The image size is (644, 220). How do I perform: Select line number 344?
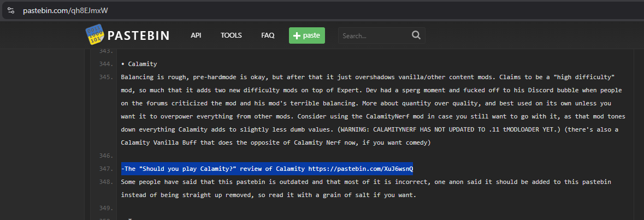coord(106,64)
